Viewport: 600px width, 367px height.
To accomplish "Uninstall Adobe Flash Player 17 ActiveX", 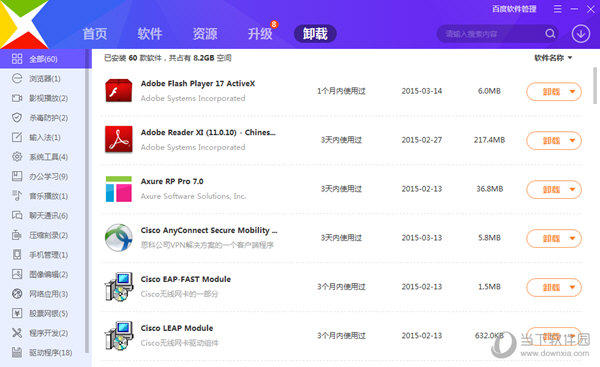I will [551, 91].
